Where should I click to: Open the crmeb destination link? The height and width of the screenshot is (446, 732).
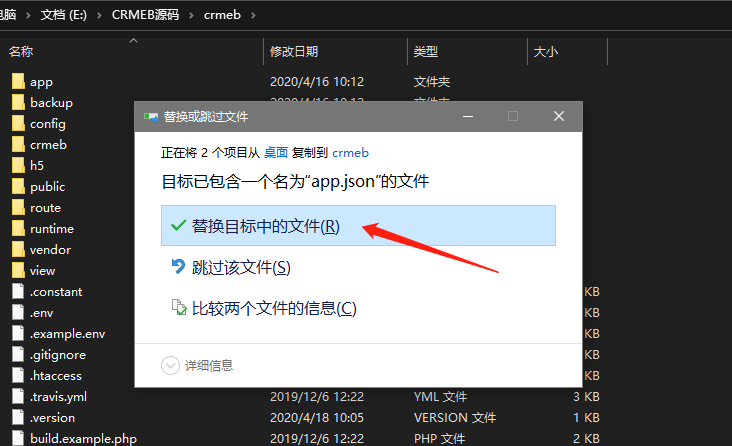pyautogui.click(x=350, y=153)
